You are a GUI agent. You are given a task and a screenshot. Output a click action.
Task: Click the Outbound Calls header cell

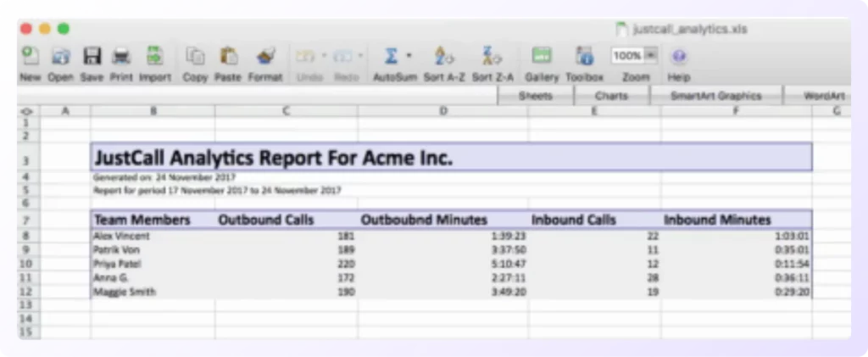pos(287,220)
